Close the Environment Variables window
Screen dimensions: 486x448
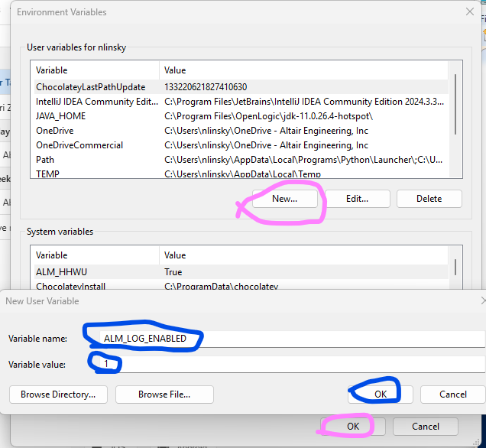click(x=470, y=12)
